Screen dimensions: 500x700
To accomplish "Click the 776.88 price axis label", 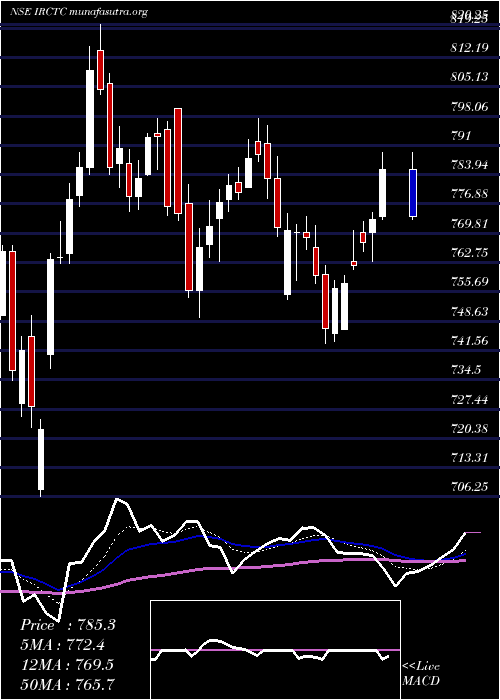I will pos(470,195).
